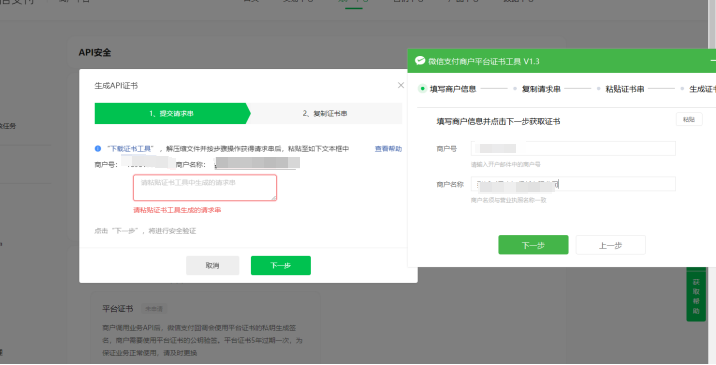Open the 查看帮助 link
The width and height of the screenshot is (716, 365).
[x=388, y=148]
